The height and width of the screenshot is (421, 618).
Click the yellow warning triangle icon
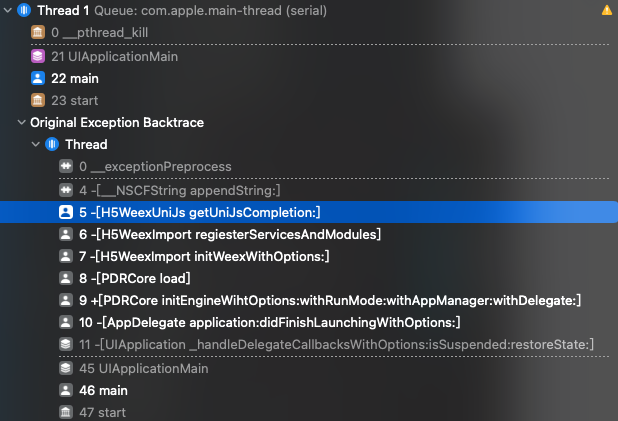(x=607, y=10)
